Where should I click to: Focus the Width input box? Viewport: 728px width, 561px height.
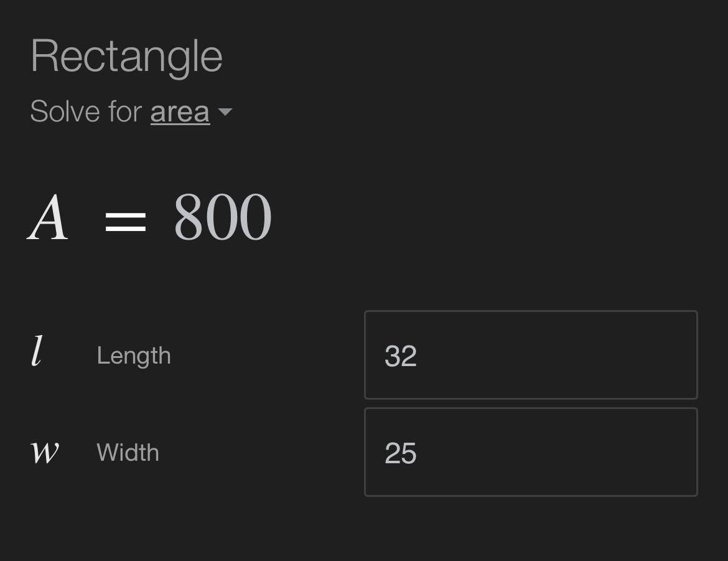tap(530, 452)
